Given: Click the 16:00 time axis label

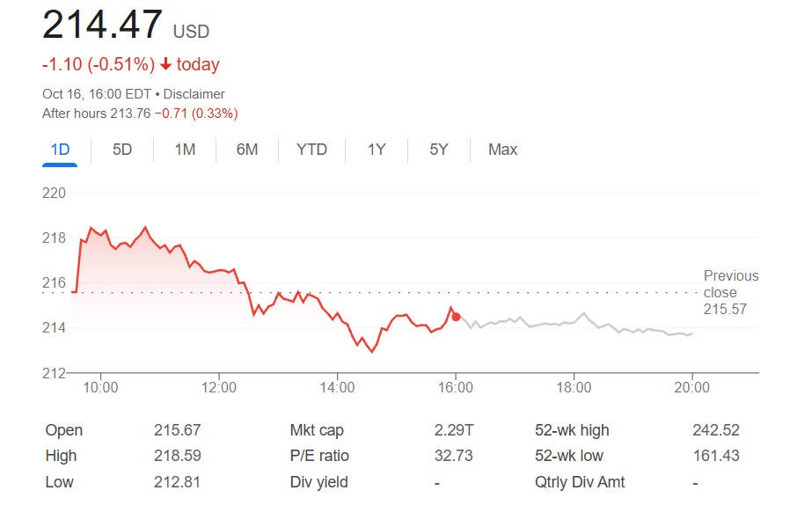Looking at the screenshot, I should pos(455,387).
